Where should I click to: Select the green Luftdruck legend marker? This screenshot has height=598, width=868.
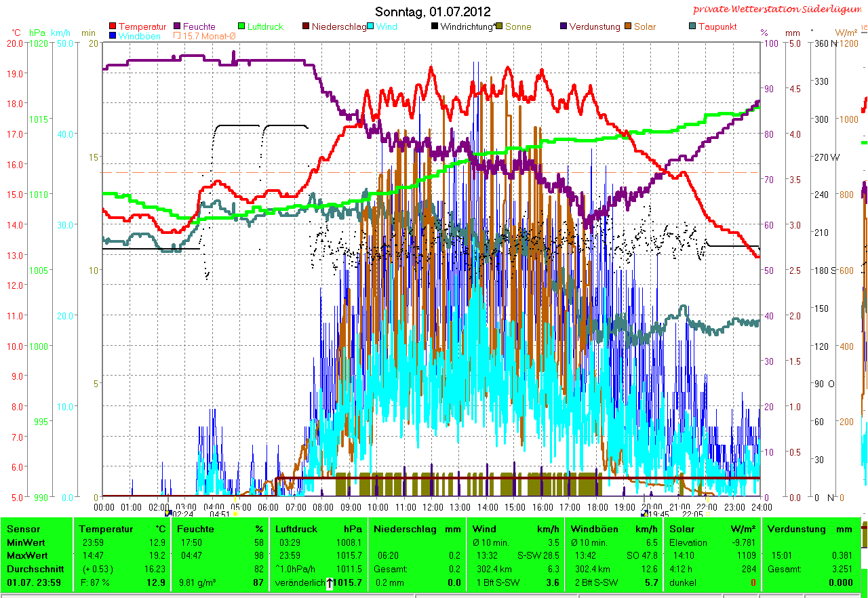pyautogui.click(x=241, y=27)
